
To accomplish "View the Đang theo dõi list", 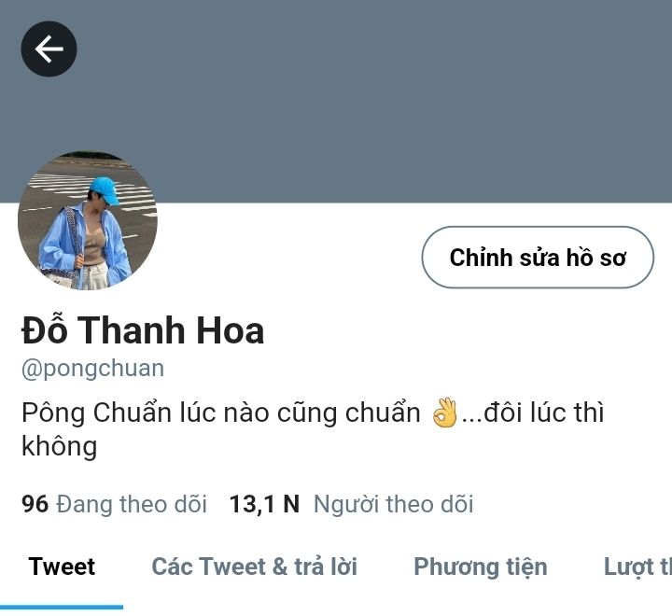I will (132, 504).
